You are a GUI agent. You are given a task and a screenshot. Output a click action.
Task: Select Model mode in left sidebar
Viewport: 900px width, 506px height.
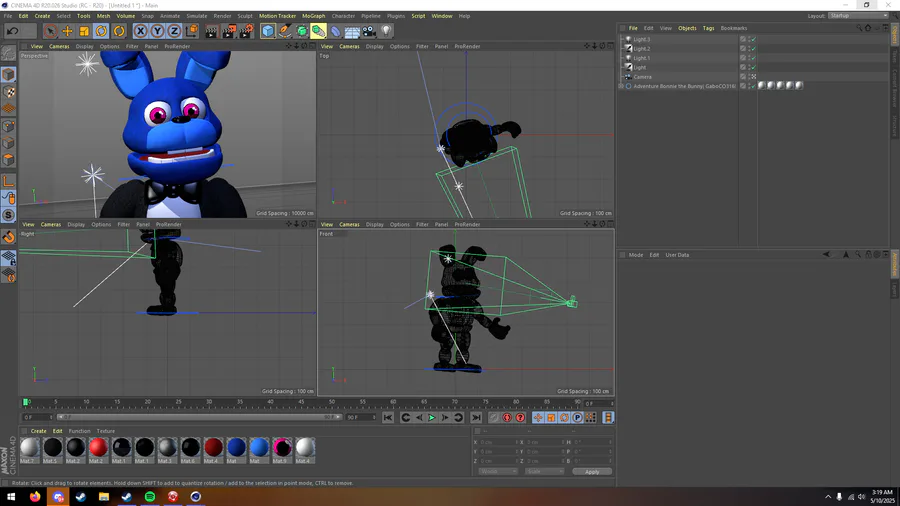pyautogui.click(x=9, y=75)
